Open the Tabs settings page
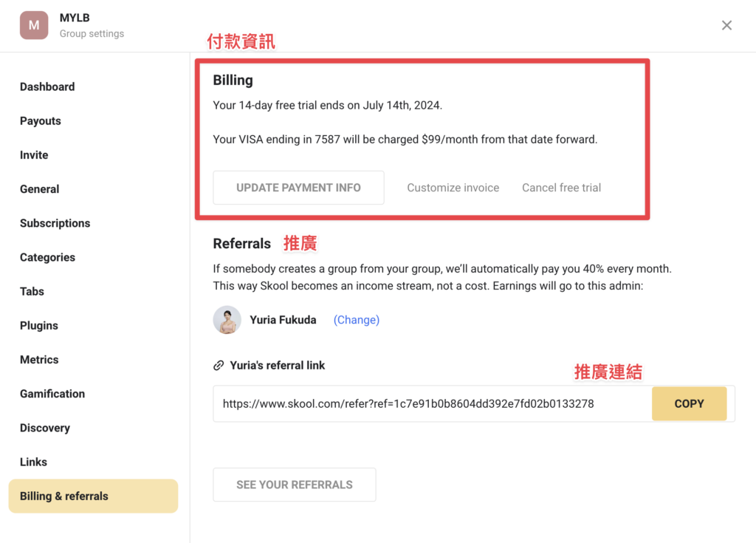The width and height of the screenshot is (756, 543). 32,292
